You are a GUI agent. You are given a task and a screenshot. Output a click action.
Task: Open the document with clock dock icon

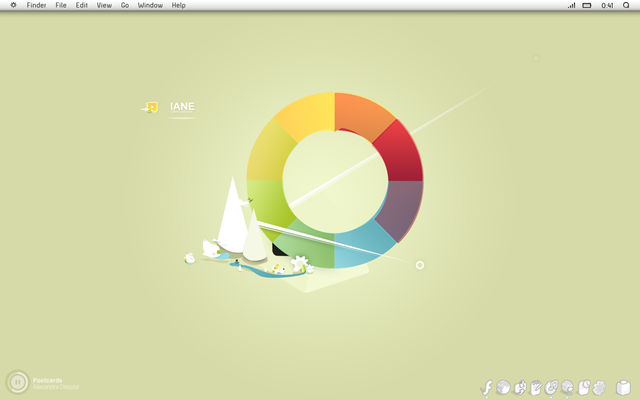584,387
